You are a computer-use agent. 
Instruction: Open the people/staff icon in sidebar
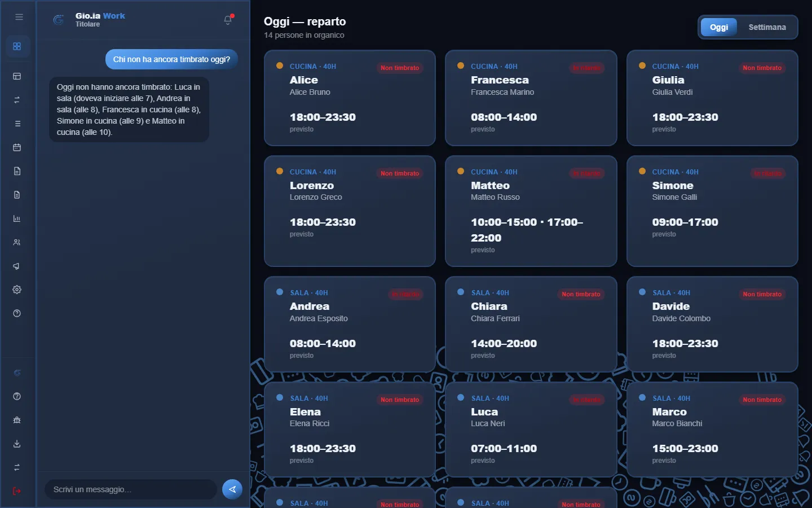(x=17, y=242)
